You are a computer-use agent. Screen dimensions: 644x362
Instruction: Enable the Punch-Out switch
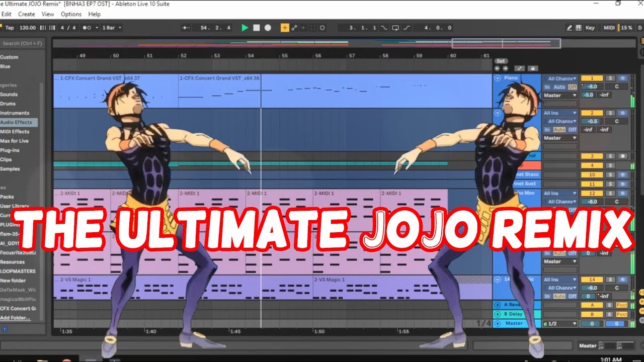click(x=407, y=28)
